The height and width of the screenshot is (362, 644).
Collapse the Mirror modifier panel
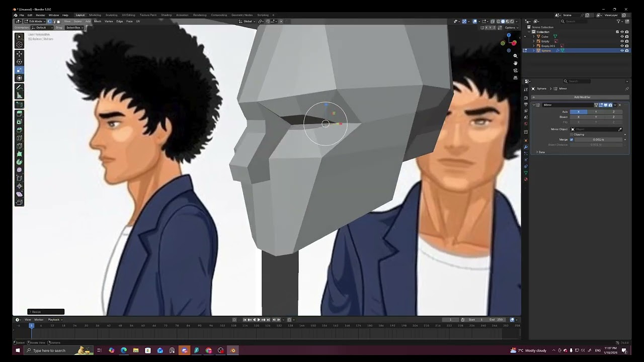click(534, 105)
